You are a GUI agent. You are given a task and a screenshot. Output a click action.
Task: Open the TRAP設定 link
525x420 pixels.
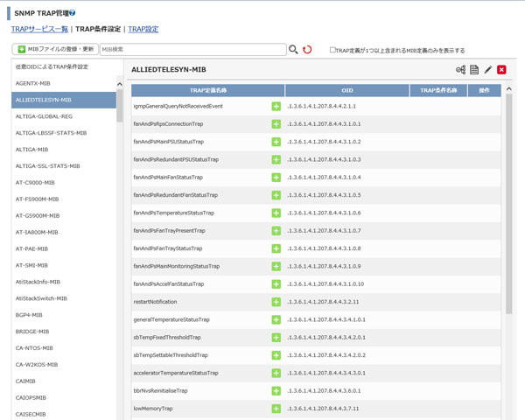click(143, 29)
